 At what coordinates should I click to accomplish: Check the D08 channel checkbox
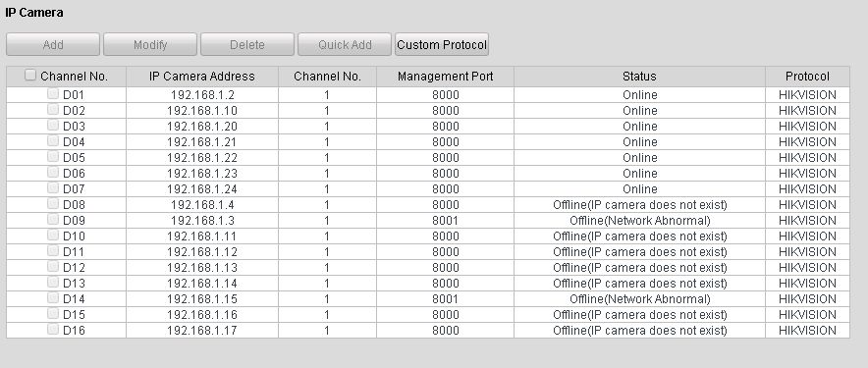point(53,204)
